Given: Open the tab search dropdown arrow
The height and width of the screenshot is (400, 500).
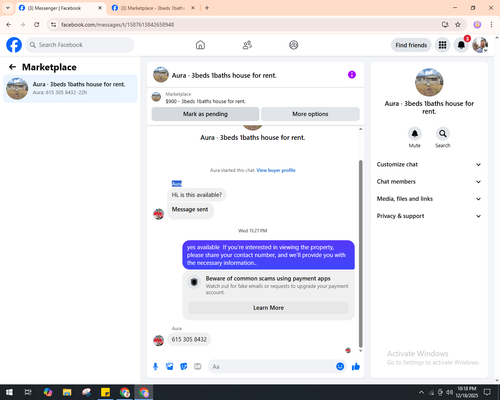Looking at the screenshot, I should coord(8,8).
